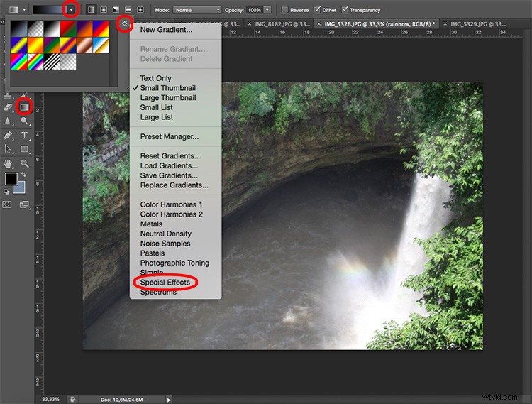532x404 pixels.
Task: Select the Eraser tool
Action: click(x=8, y=107)
